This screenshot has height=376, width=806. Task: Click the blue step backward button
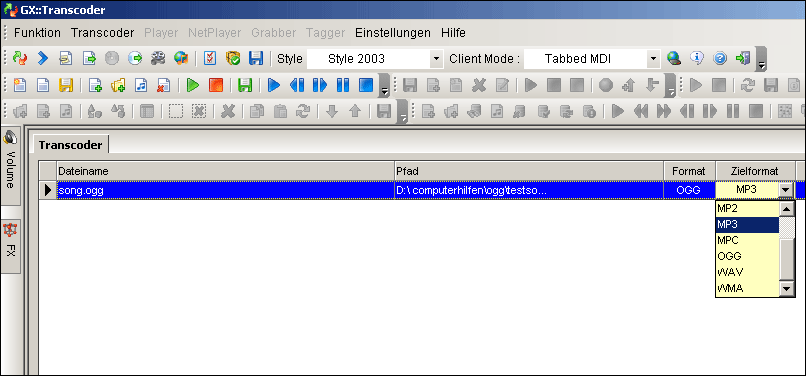point(297,85)
